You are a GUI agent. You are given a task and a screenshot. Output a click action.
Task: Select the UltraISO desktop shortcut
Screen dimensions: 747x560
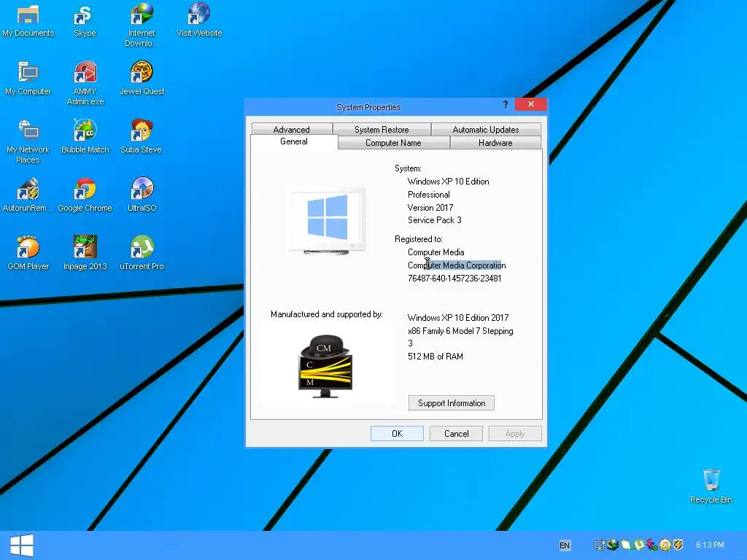click(142, 195)
